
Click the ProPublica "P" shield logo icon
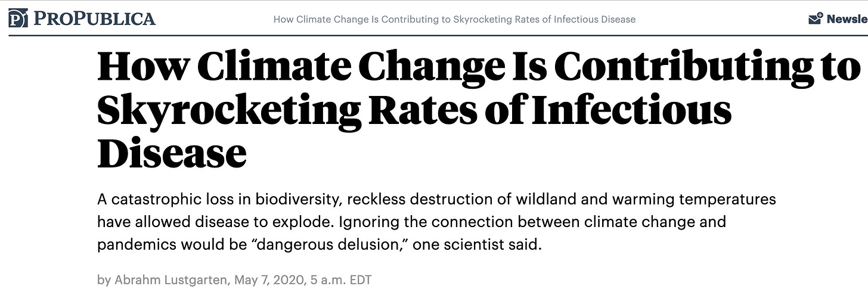(17, 18)
